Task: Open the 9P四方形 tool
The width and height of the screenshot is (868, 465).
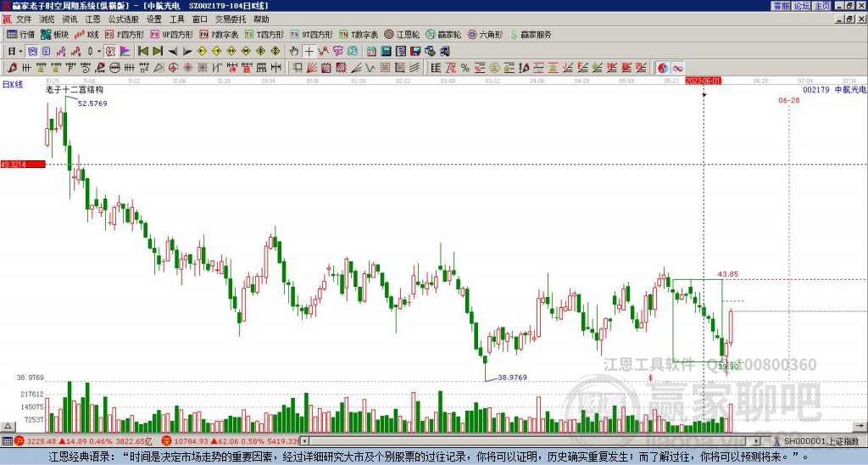Action: [x=172, y=34]
